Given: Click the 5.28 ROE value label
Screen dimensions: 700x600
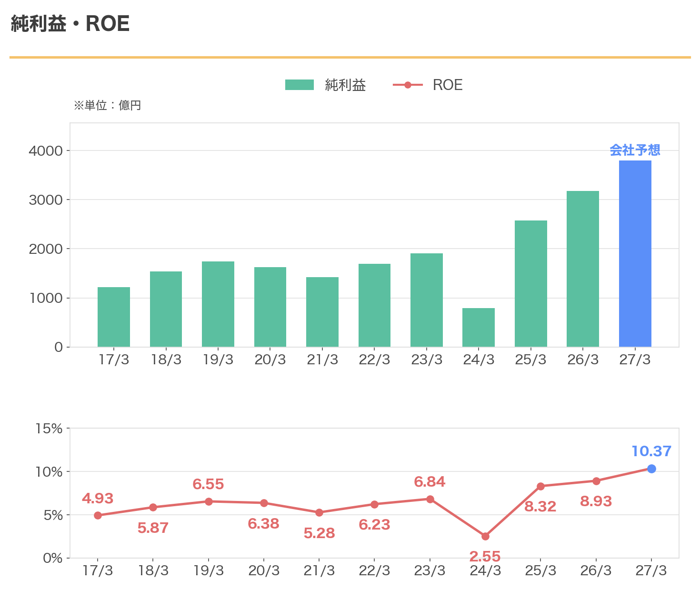Looking at the screenshot, I should coord(319,533).
